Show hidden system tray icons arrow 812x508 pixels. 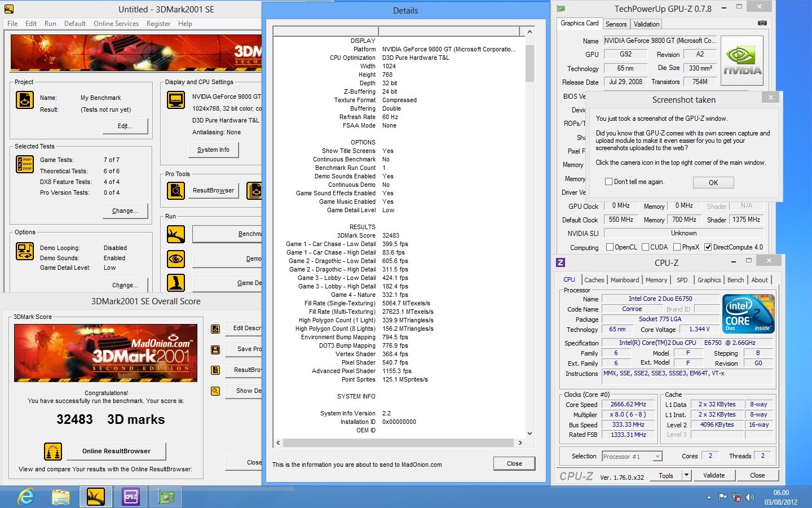tap(709, 497)
